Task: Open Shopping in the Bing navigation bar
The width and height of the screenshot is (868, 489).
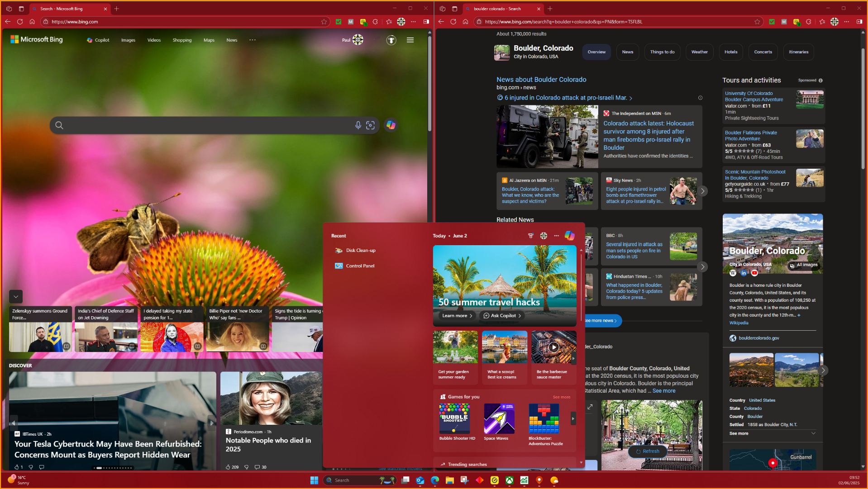Action: coord(182,40)
